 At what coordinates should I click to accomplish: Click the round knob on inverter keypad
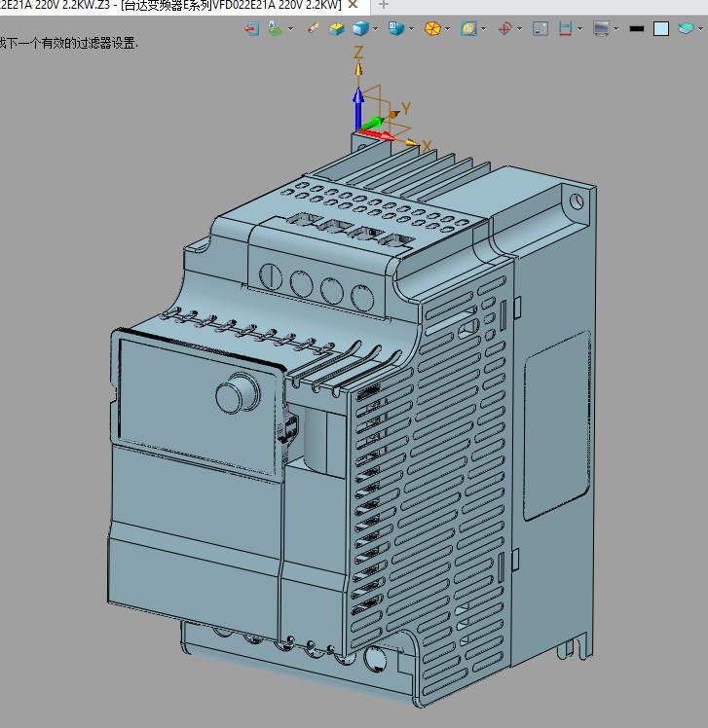tap(238, 394)
